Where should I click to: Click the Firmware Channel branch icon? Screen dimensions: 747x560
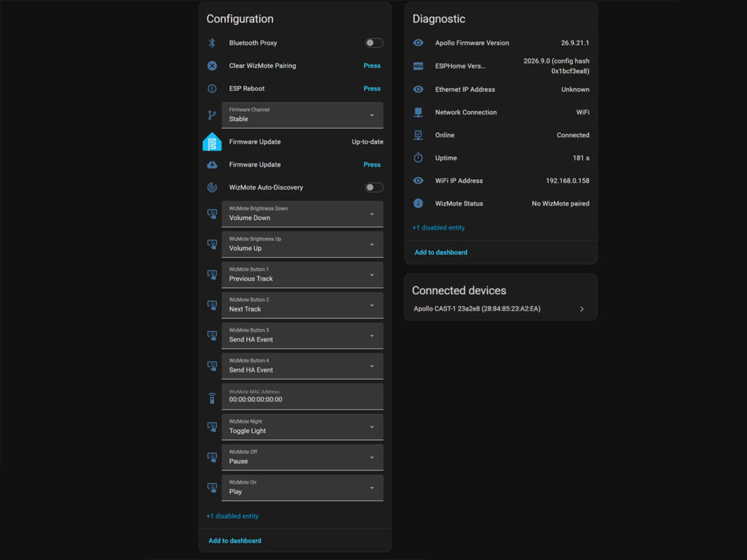click(x=212, y=115)
